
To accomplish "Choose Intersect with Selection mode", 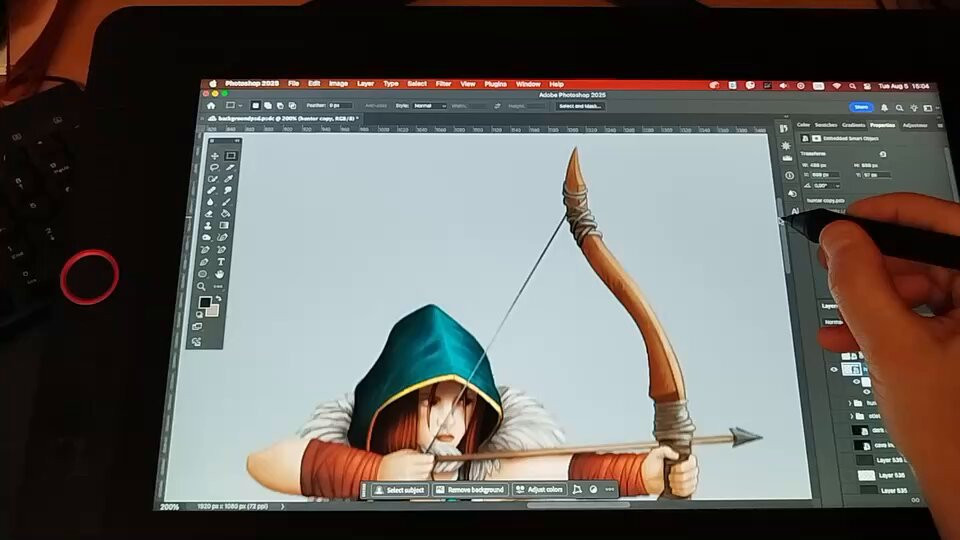I will pos(292,106).
